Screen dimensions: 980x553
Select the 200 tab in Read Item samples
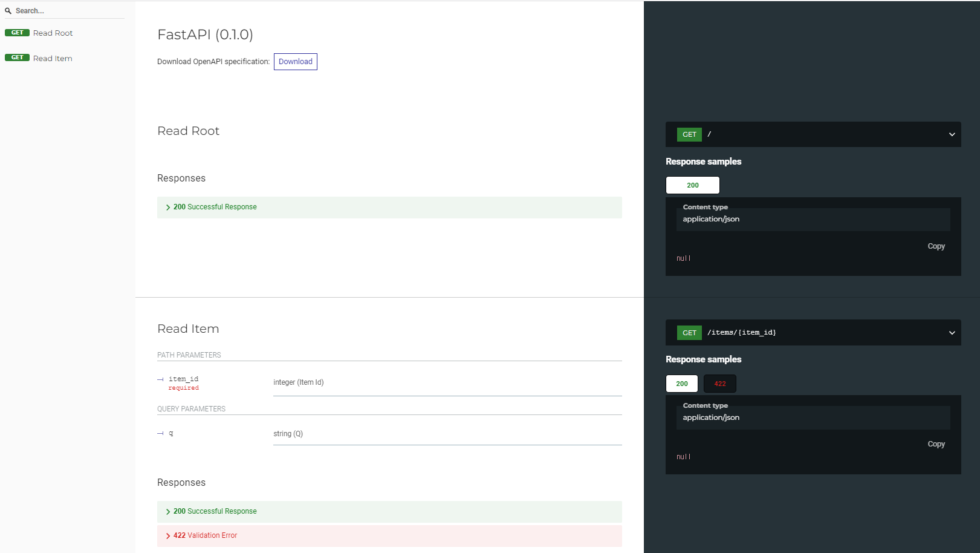[x=682, y=384]
